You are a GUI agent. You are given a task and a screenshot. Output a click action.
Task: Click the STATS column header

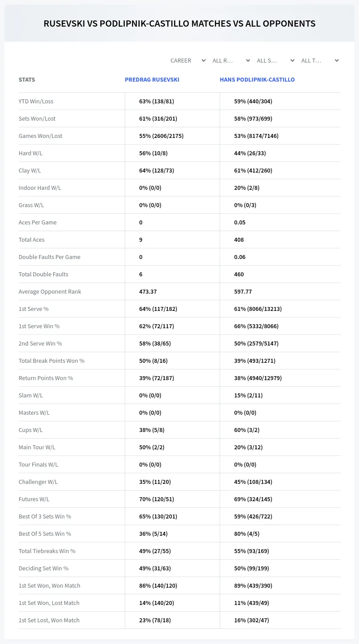point(27,80)
